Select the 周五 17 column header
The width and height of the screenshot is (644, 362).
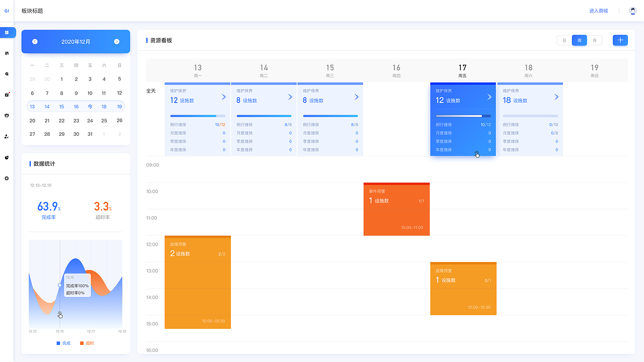pyautogui.click(x=462, y=70)
